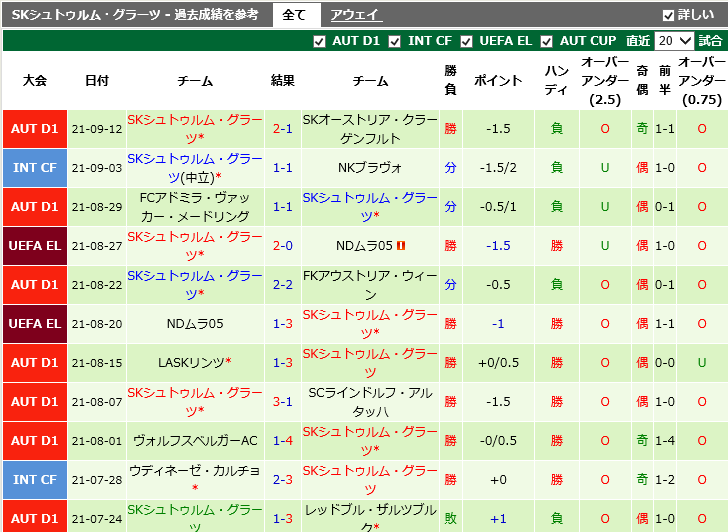Click the 1-1 result on 21-09-03
The width and height of the screenshot is (728, 532).
(x=282, y=168)
